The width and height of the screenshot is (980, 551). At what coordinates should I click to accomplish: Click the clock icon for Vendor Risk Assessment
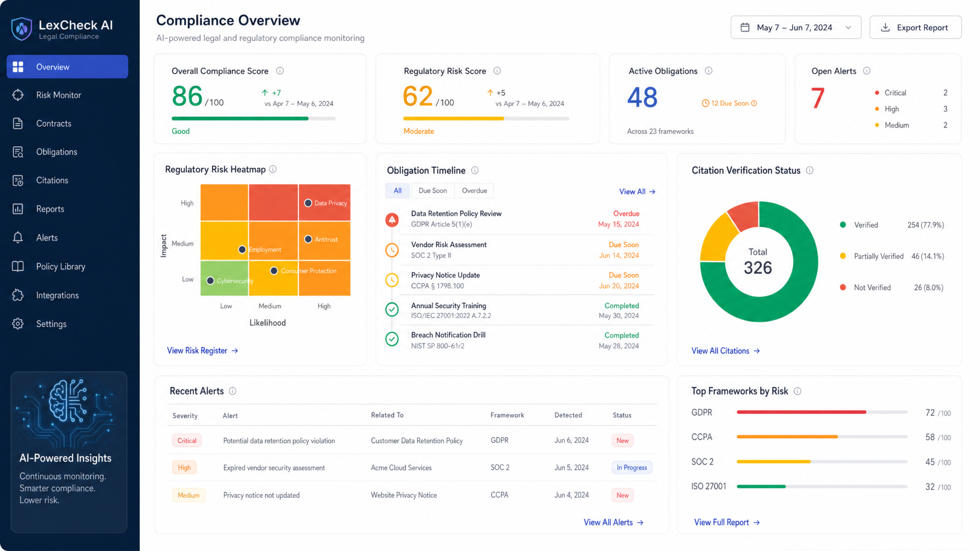pos(392,250)
